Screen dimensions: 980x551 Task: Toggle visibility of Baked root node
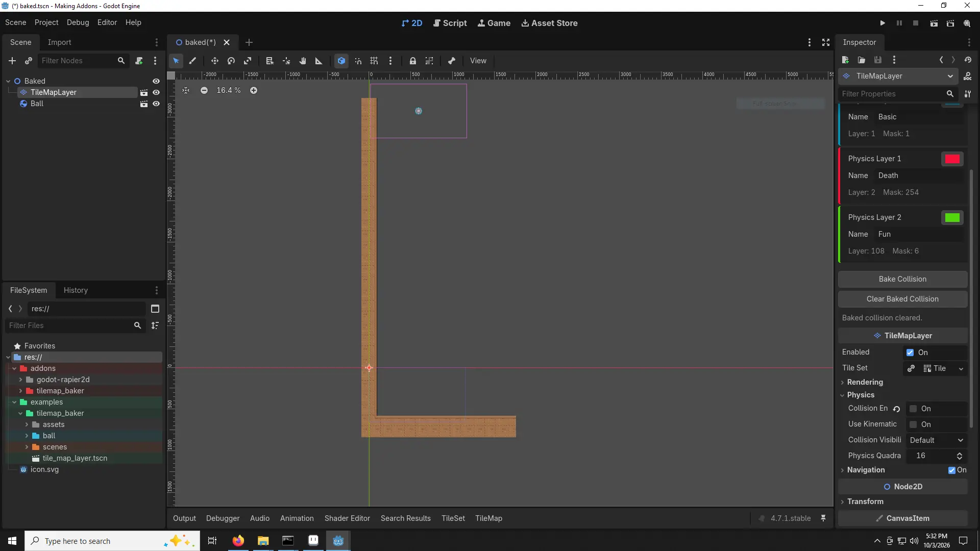click(156, 81)
